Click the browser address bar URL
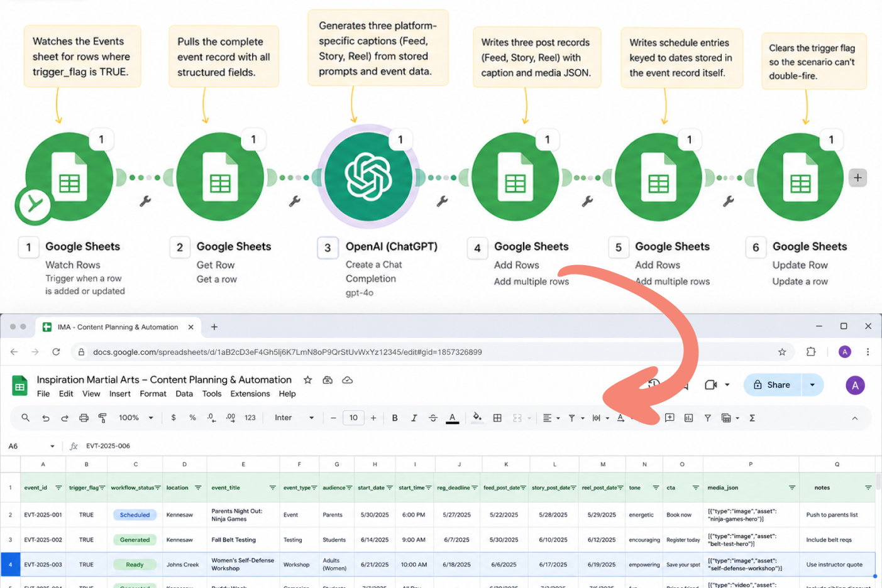Viewport: 882px width, 588px height. 287,352
